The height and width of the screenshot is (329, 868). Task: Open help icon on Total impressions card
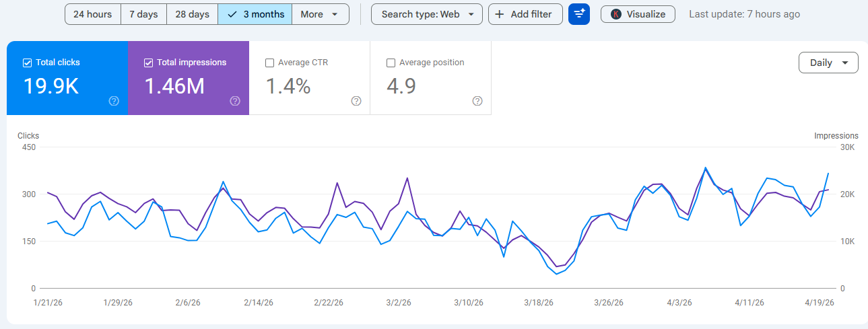(235, 101)
